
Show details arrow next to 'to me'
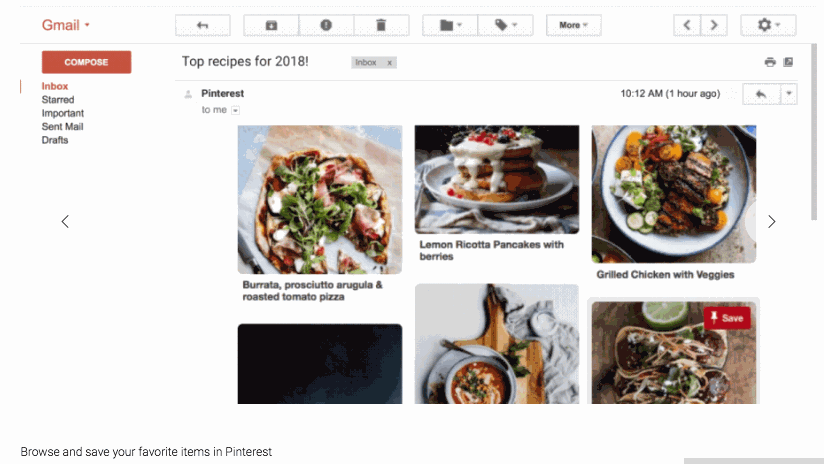click(x=236, y=110)
